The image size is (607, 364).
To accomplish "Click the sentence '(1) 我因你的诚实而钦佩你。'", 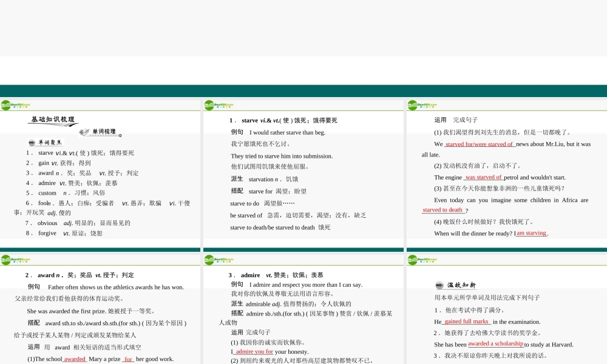I will 269,342.
